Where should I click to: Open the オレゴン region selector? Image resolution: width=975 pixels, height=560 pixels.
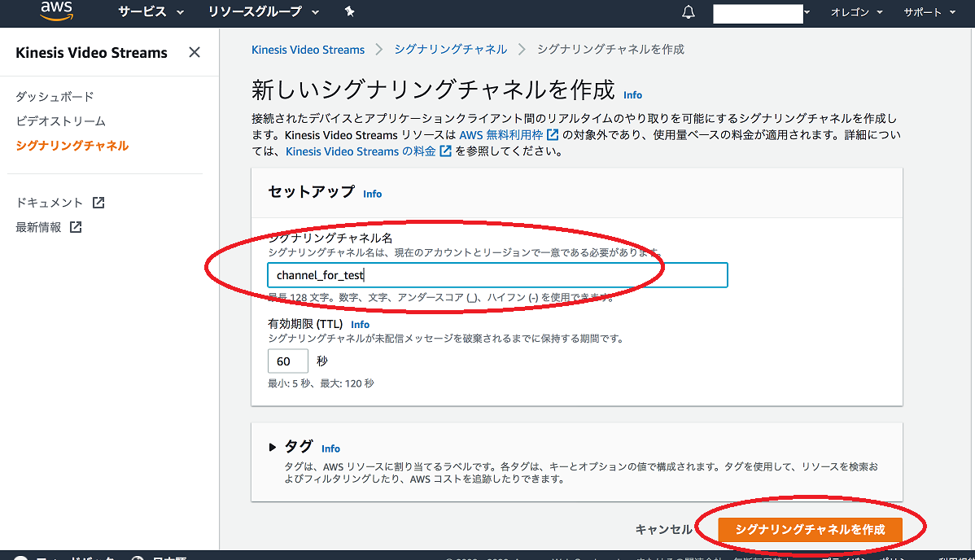[x=856, y=12]
